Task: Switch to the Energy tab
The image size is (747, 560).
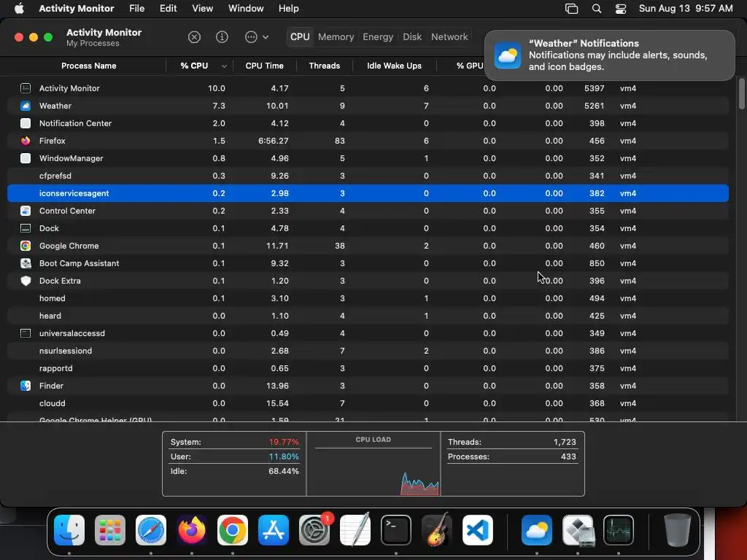Action: [378, 37]
